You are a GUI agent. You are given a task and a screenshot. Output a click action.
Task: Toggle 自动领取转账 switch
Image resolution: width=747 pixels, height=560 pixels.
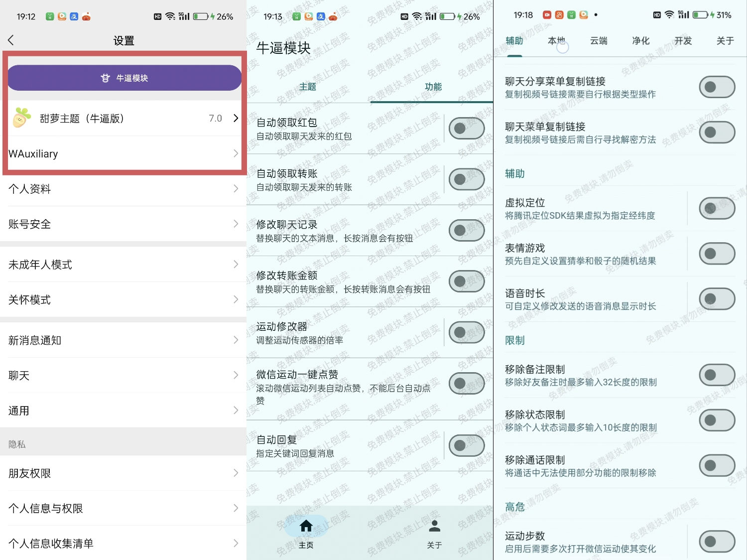tap(467, 179)
